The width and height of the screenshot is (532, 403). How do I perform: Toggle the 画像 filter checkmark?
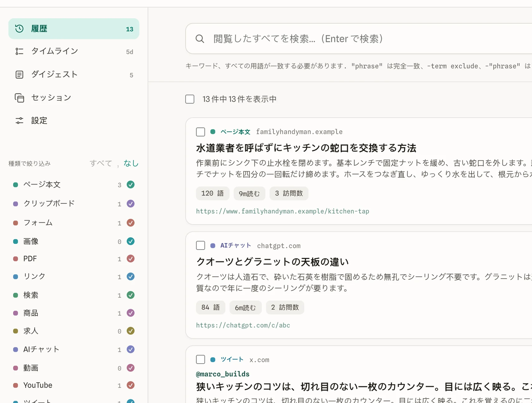[x=130, y=241]
